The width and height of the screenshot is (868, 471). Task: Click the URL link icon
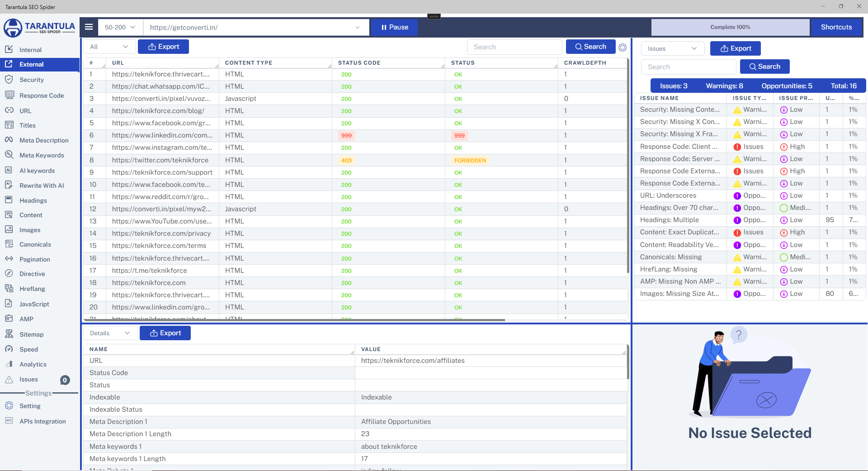pyautogui.click(x=9, y=110)
